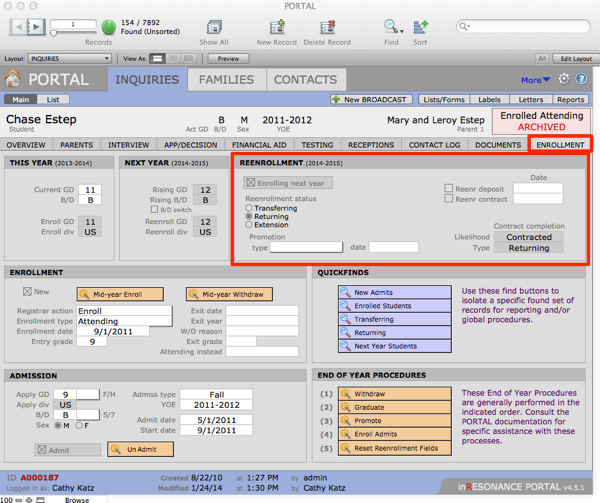
Task: Open Find with the magnifier icon
Action: [390, 26]
